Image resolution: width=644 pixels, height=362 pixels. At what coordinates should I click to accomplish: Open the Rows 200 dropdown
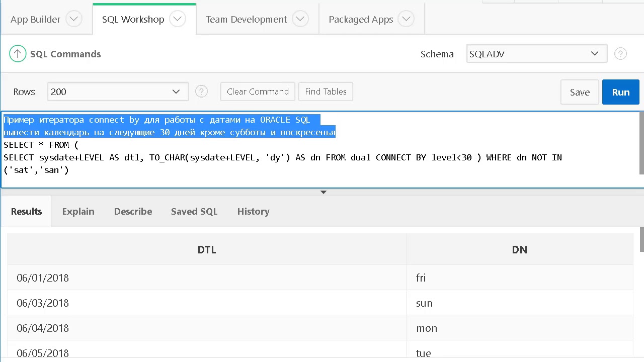(118, 92)
